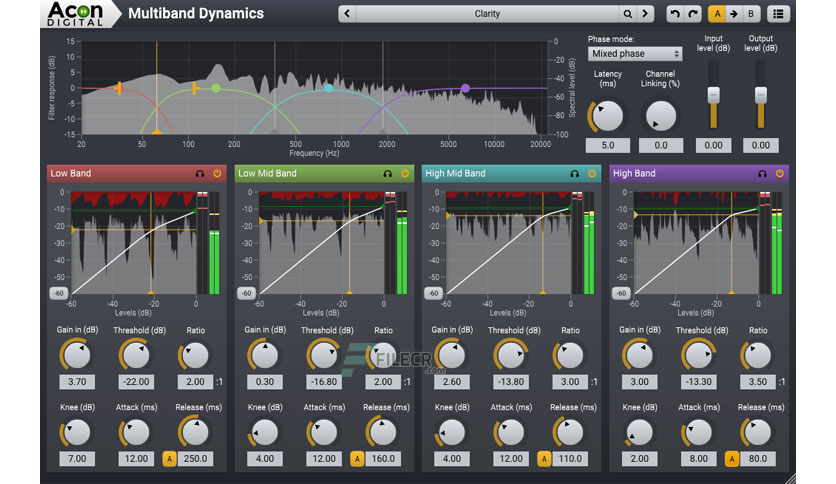The image size is (836, 484).
Task: Select the green low mid band node
Action: pyautogui.click(x=215, y=88)
